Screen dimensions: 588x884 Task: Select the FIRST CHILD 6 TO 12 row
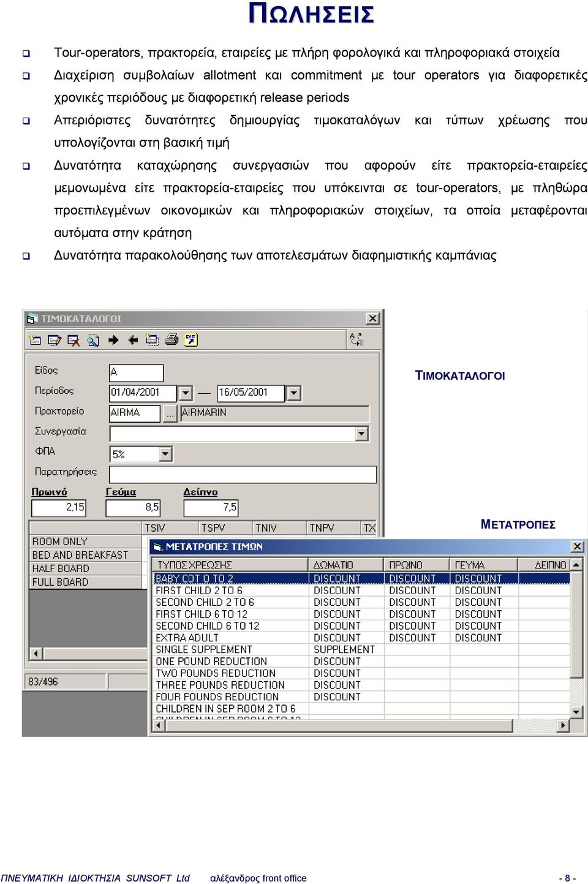pyautogui.click(x=361, y=614)
